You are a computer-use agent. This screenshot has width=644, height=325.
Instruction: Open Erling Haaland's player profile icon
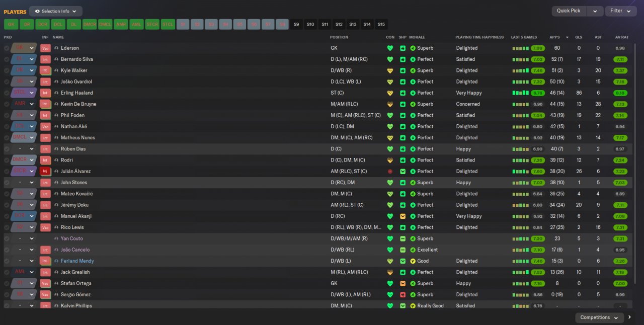pyautogui.click(x=56, y=93)
